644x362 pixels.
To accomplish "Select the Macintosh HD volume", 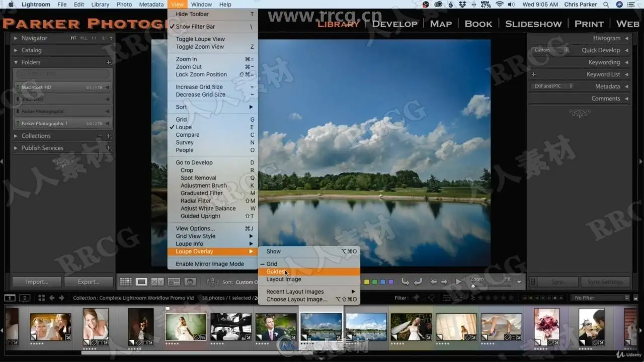I will [62, 87].
